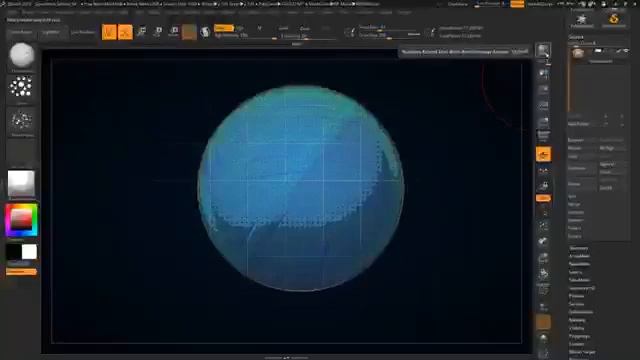
Task: Click the orange circular arrow icon atop right panel
Action: [613, 20]
